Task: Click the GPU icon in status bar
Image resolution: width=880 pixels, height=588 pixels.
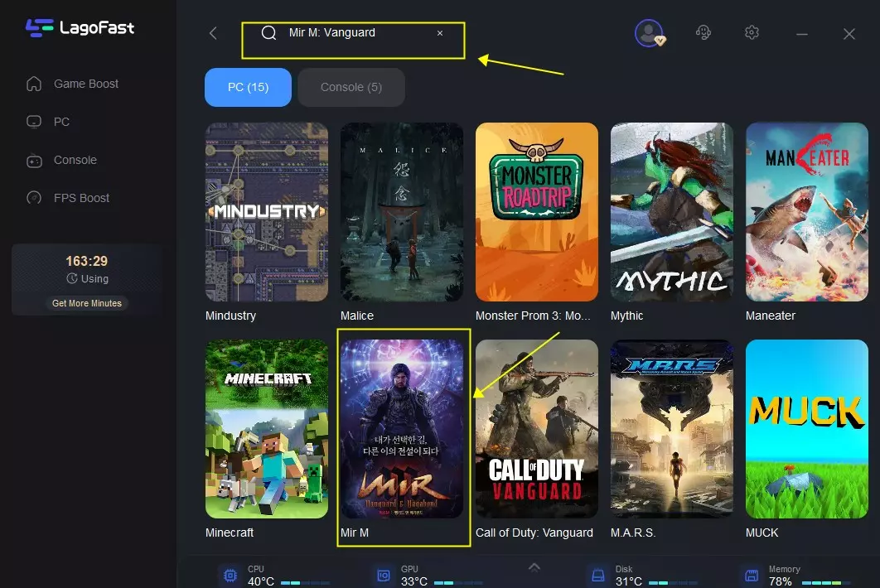Action: (x=384, y=576)
